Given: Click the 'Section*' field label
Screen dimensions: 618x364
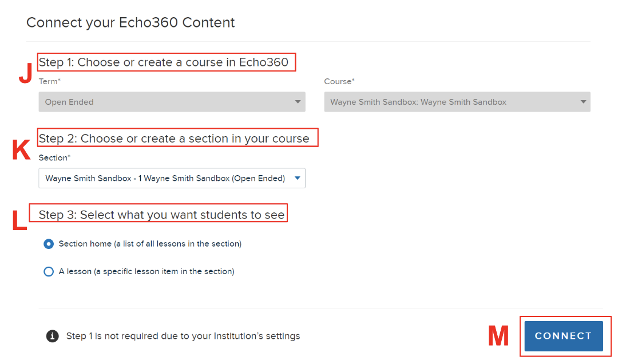Looking at the screenshot, I should tap(54, 158).
